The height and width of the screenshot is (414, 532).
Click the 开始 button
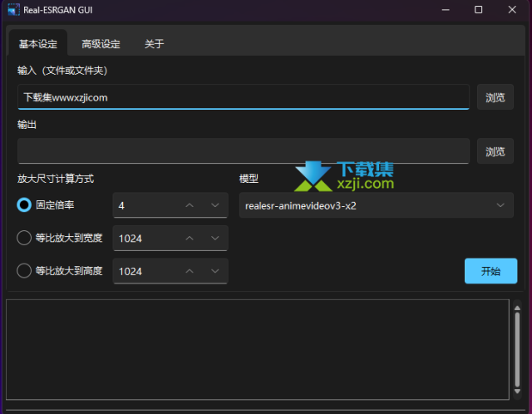coord(490,271)
